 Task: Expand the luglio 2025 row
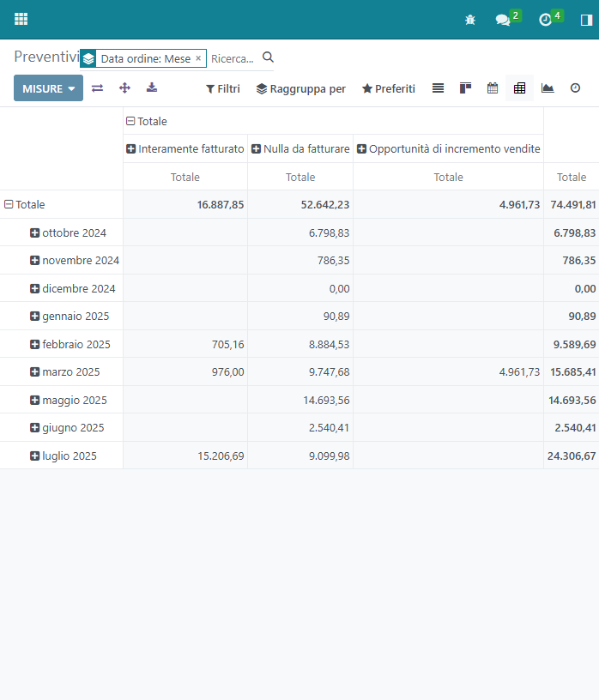click(x=35, y=456)
